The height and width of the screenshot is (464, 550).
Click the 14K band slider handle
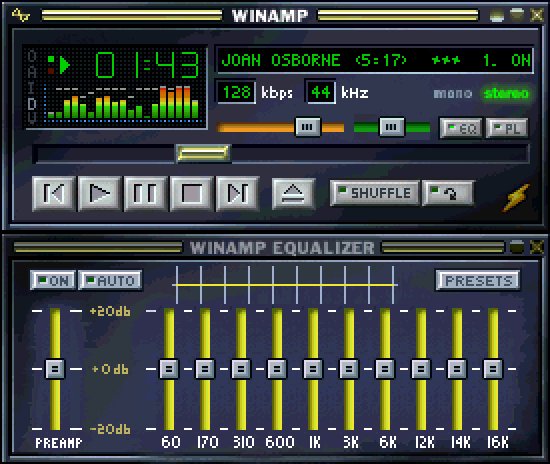[457, 369]
